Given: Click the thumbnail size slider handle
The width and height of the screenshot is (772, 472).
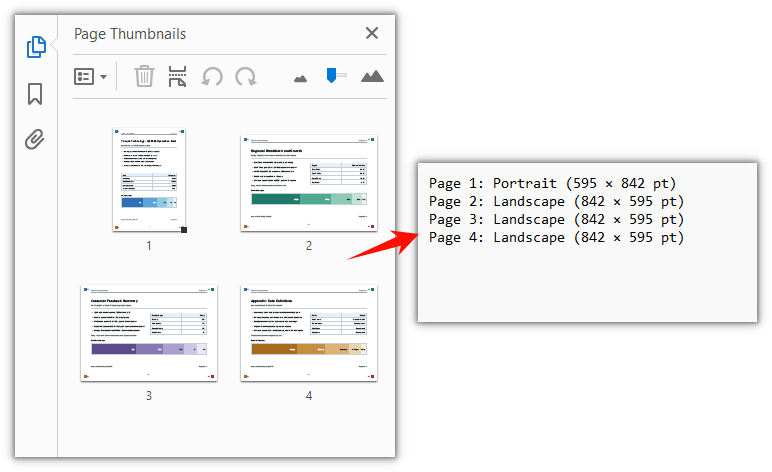Looking at the screenshot, I should pyautogui.click(x=331, y=75).
